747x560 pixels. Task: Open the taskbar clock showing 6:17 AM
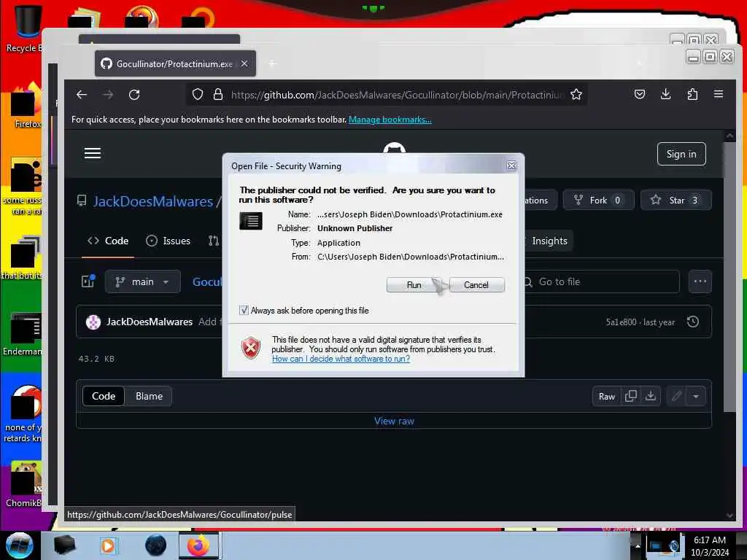[x=709, y=545]
